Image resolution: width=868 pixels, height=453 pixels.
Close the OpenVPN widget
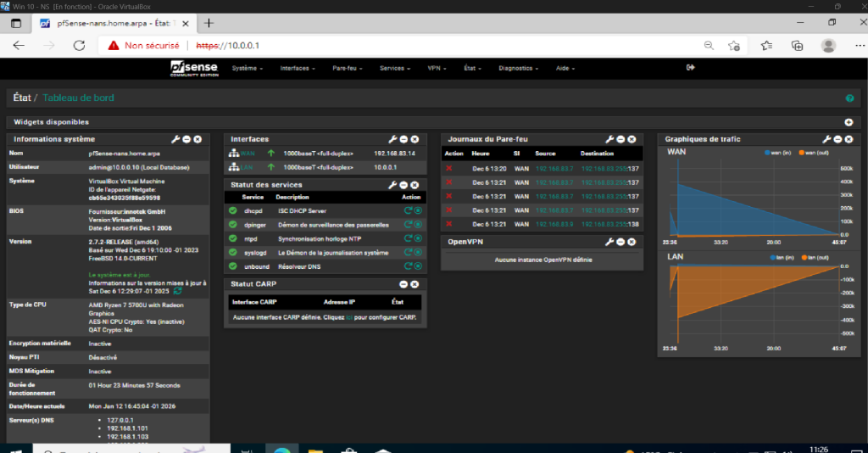632,242
